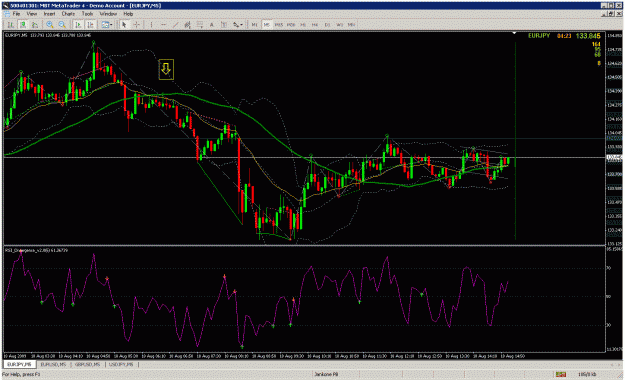Switch to M15 timeframe

coord(279,25)
